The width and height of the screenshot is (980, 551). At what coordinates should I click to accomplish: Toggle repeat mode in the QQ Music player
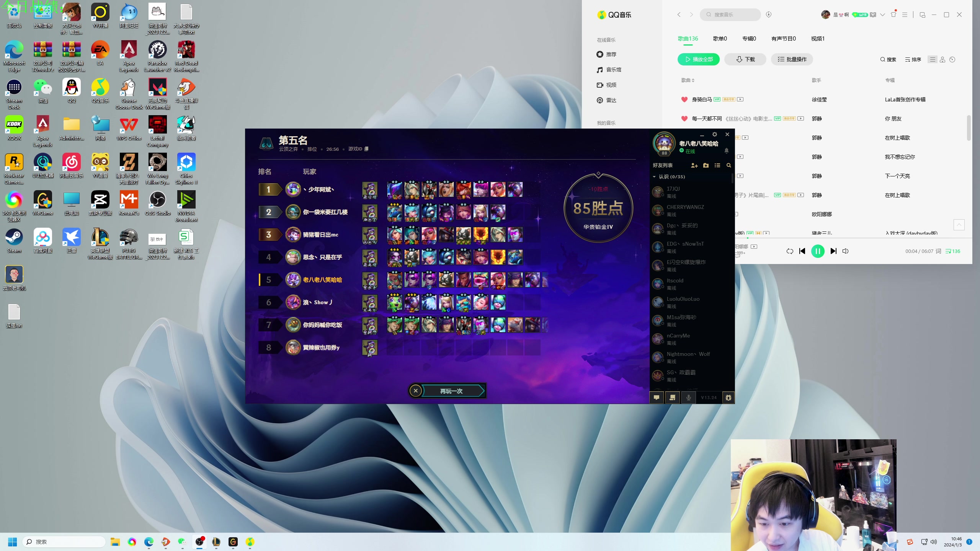[x=790, y=251]
